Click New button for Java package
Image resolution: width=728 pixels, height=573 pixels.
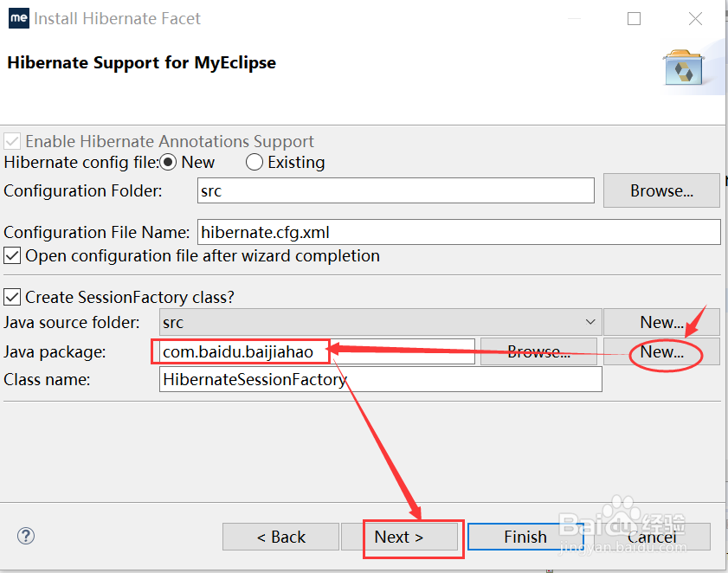[661, 351]
